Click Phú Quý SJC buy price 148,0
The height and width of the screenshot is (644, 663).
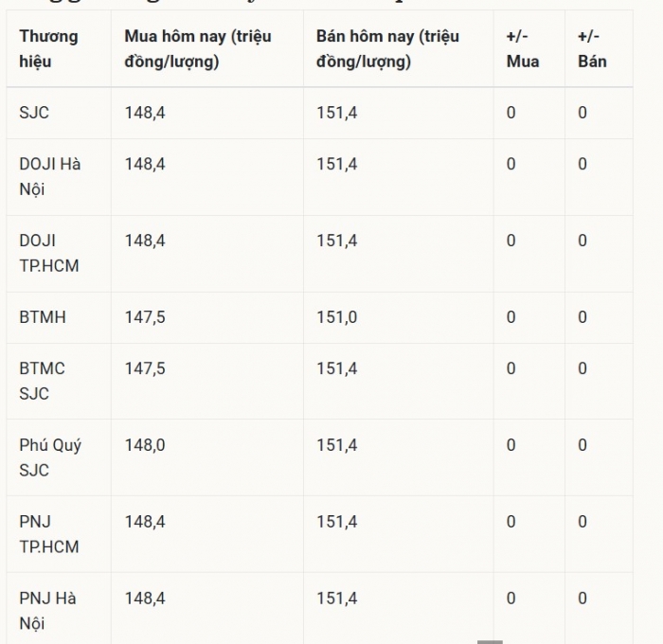[145, 445]
